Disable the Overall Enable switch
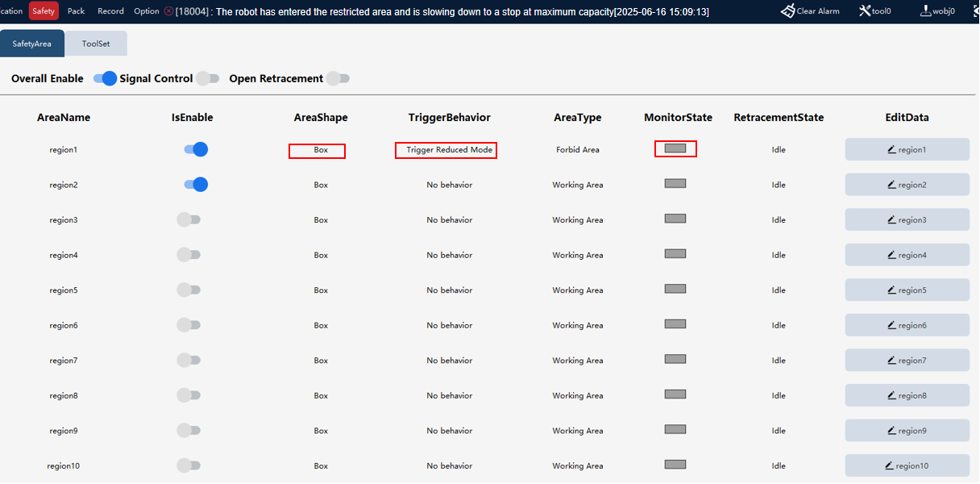Viewport: 980px width, 484px height. pyautogui.click(x=106, y=78)
